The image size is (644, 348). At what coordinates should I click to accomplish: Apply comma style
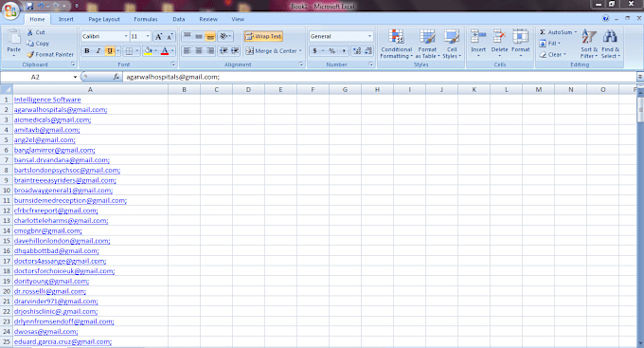coord(344,51)
